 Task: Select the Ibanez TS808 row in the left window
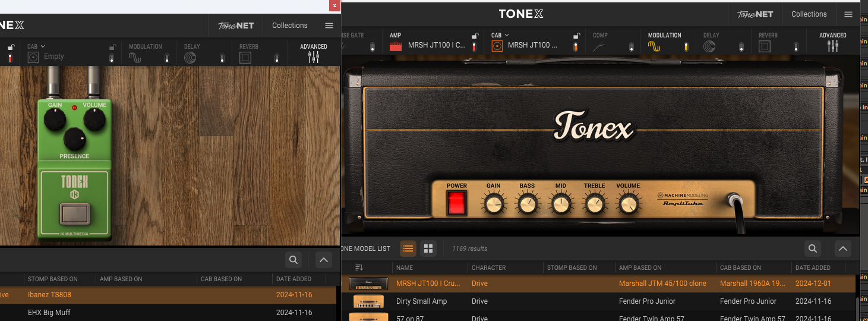(x=168, y=295)
